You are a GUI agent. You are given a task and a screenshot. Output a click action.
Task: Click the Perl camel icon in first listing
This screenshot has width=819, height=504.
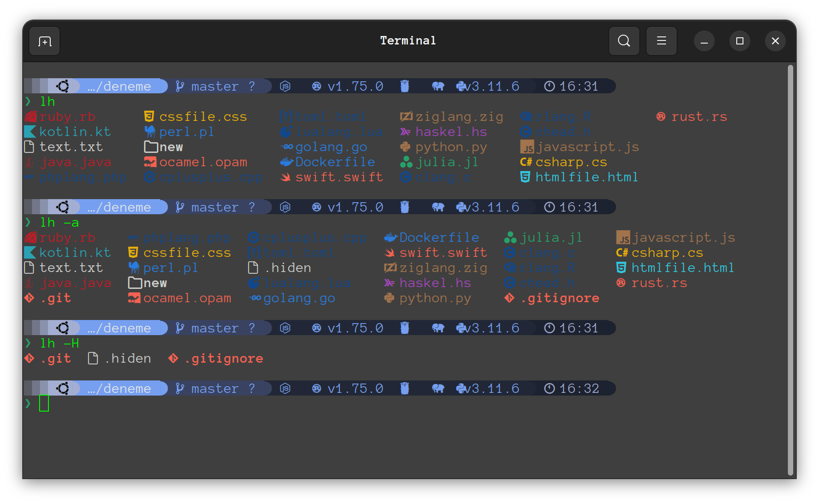click(x=150, y=132)
